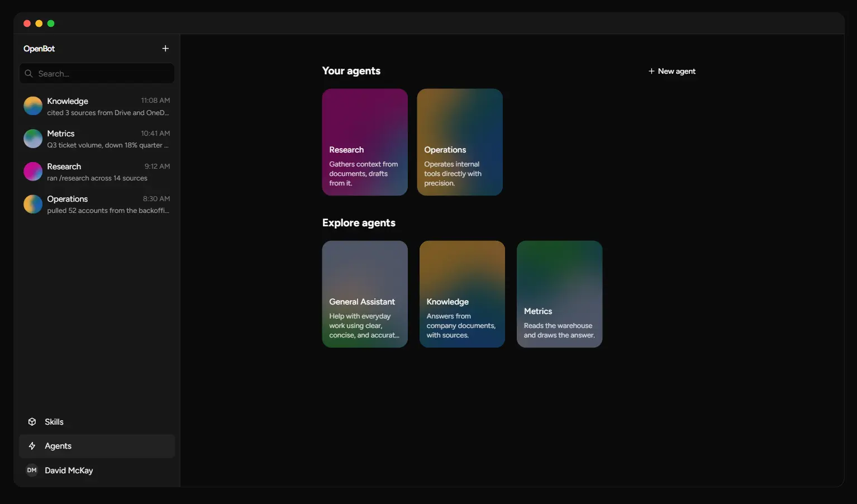
Task: Click the search magnifier icon
Action: pyautogui.click(x=29, y=74)
